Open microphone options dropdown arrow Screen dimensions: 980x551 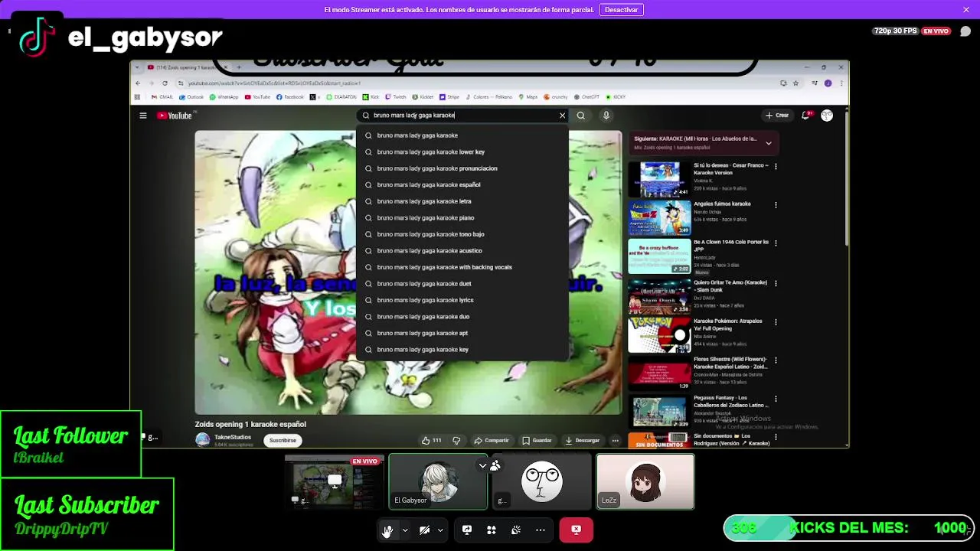pos(404,530)
